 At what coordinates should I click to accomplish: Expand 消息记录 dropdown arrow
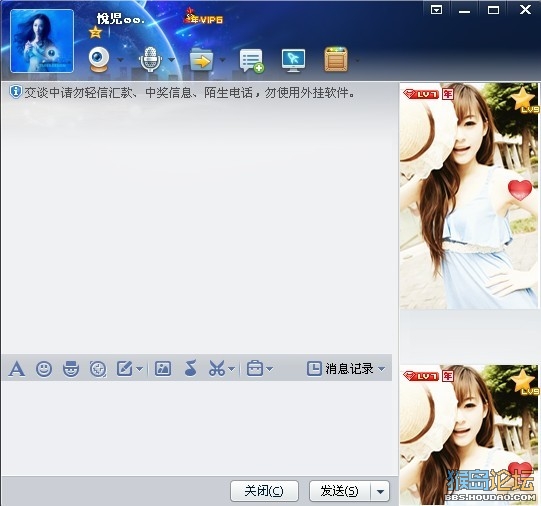(x=381, y=369)
